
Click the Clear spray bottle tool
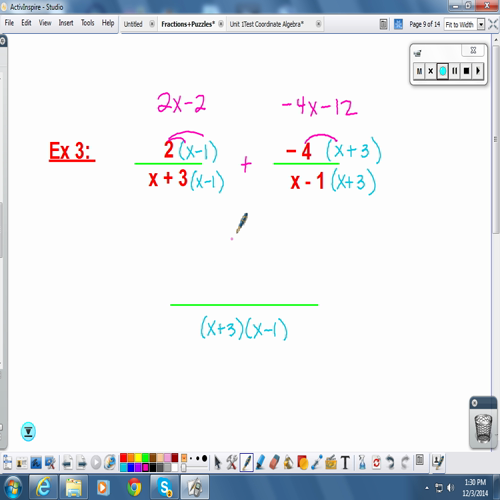click(x=362, y=462)
